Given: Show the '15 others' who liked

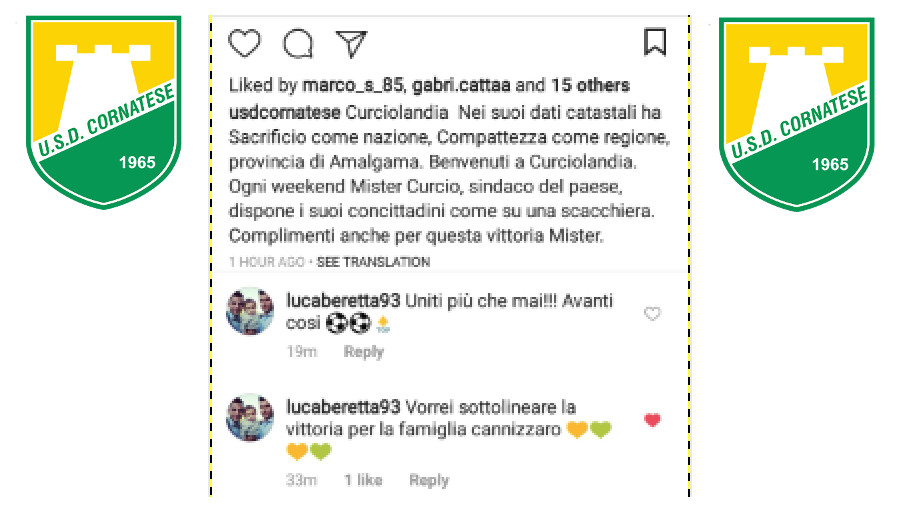Looking at the screenshot, I should (590, 86).
